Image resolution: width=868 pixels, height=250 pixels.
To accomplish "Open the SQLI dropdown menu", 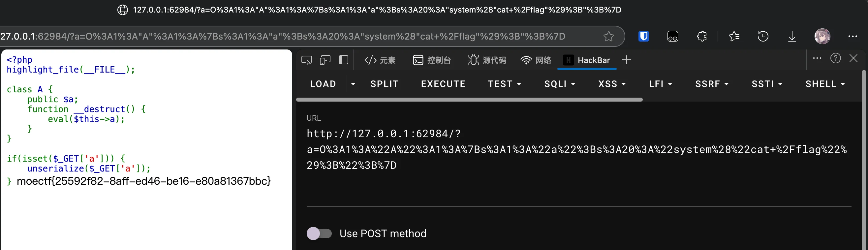I will point(559,84).
